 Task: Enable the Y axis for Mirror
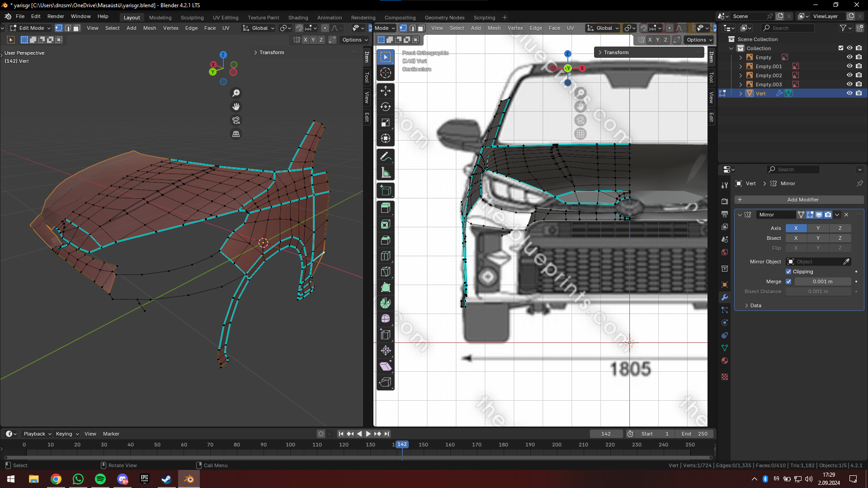pyautogui.click(x=818, y=228)
